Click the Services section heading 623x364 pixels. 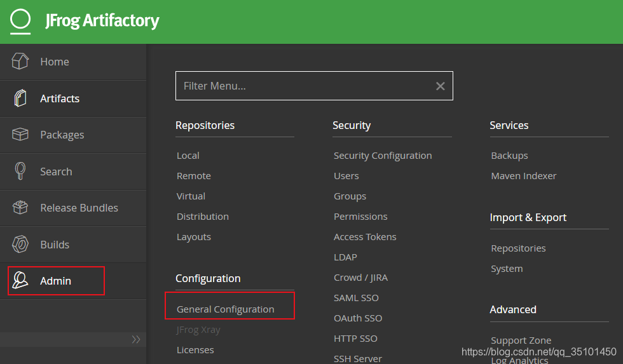(x=509, y=125)
